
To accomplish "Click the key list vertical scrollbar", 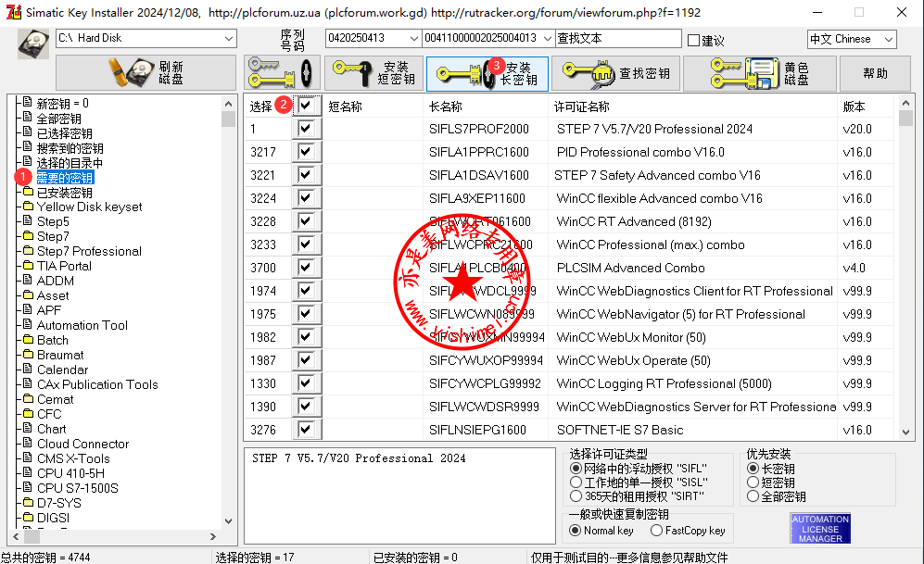I will pyautogui.click(x=905, y=278).
